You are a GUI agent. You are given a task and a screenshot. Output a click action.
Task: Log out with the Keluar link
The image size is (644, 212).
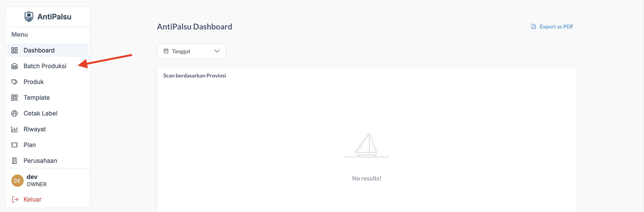[33, 199]
